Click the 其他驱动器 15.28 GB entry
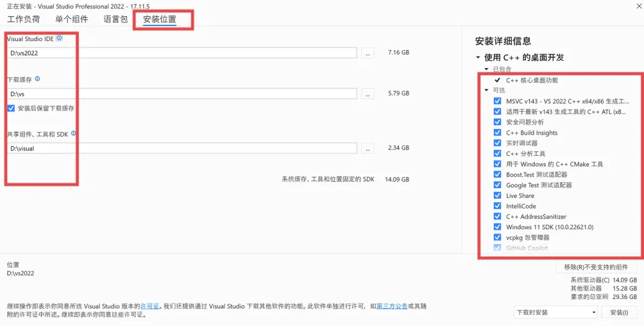 [x=603, y=288]
